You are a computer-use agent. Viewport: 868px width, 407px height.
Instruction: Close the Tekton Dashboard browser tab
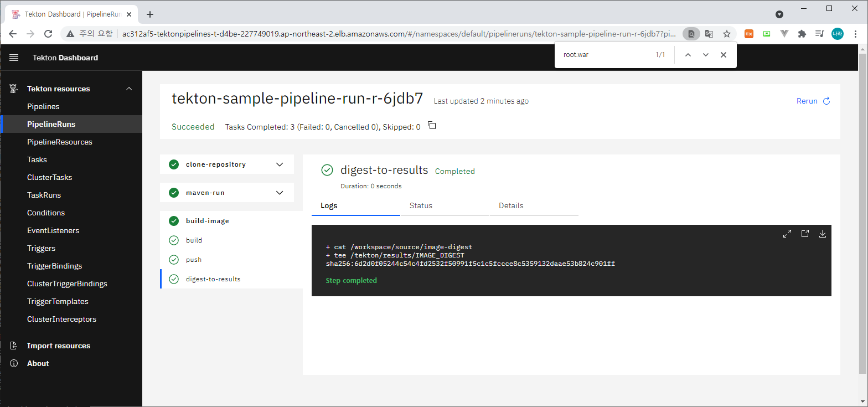[130, 14]
